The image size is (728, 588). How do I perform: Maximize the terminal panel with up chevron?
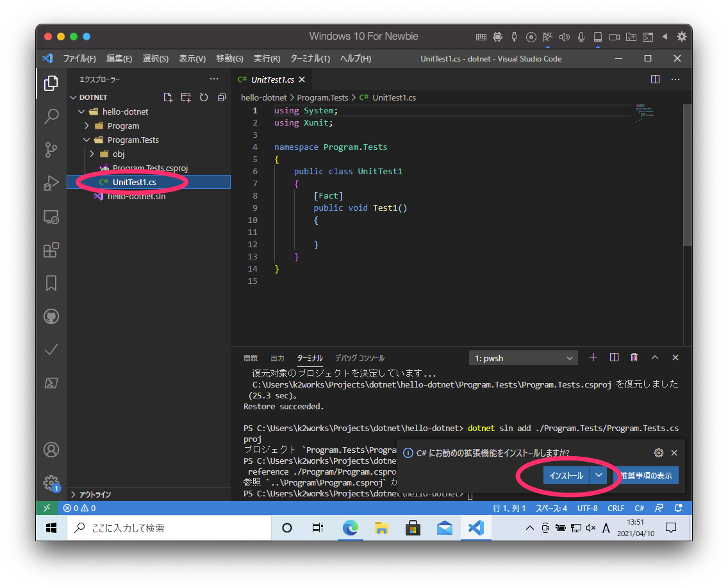click(655, 357)
